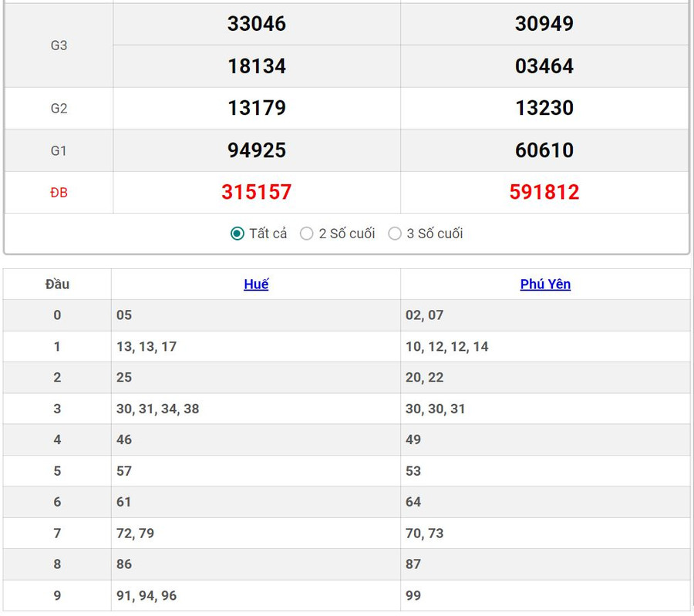This screenshot has height=616, width=694.
Task: Select G1 result 94925
Action: (x=256, y=150)
